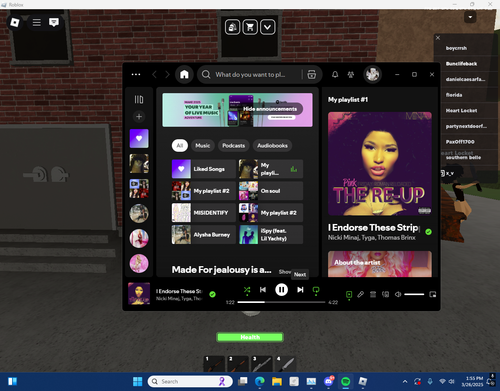Open the On soul playlist card
Image resolution: width=500 pixels, height=391 pixels.
[x=271, y=191]
